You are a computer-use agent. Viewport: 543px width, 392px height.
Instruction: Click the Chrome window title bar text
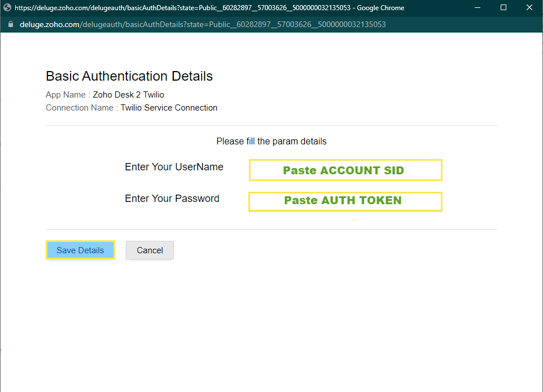pyautogui.click(x=209, y=7)
